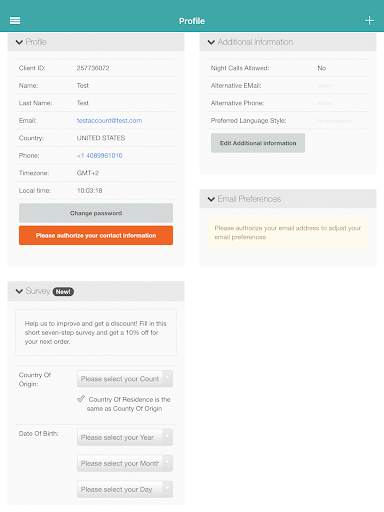Collapse the Email Preferences chevron
The height and width of the screenshot is (512, 384).
click(x=211, y=199)
